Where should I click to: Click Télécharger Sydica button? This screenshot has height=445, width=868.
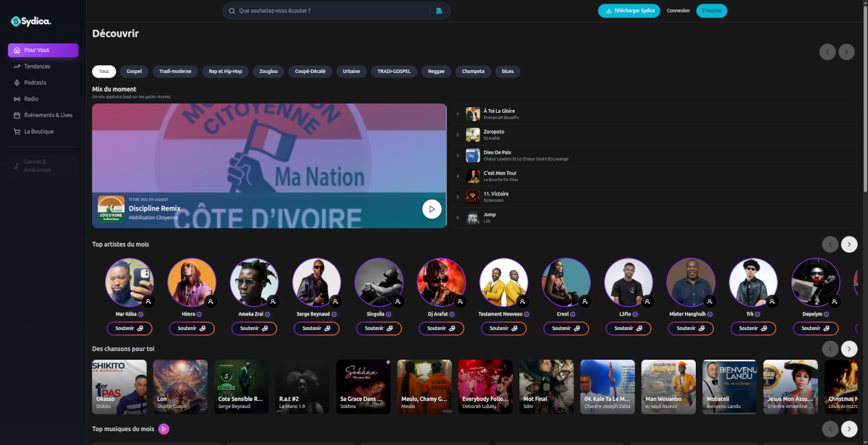click(629, 11)
